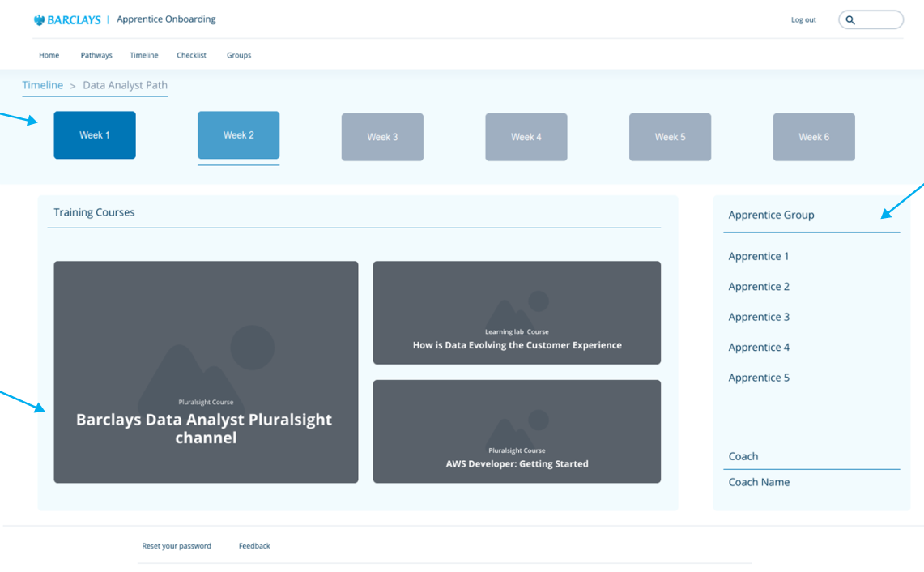Click the Reset your password link
Viewport: 924px width, 572px height.
click(x=177, y=546)
